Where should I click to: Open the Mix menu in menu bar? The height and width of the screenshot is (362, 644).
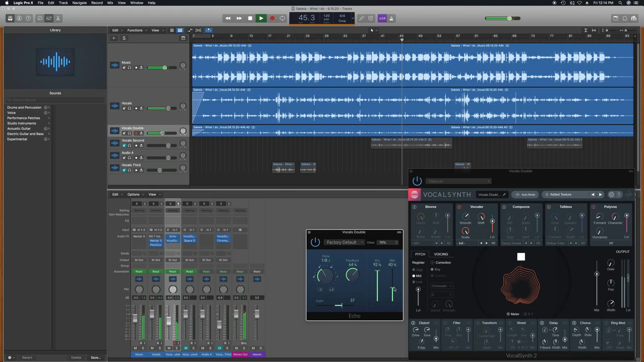coord(110,3)
